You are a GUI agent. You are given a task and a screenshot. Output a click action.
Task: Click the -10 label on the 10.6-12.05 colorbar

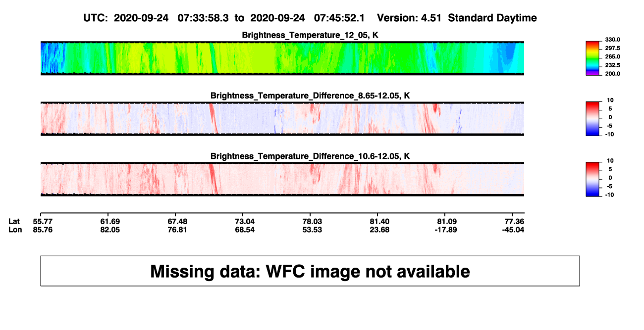(x=609, y=195)
